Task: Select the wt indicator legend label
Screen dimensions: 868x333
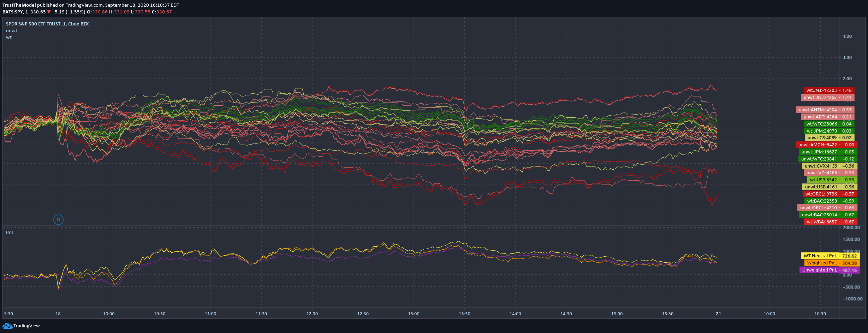Action: [x=9, y=37]
